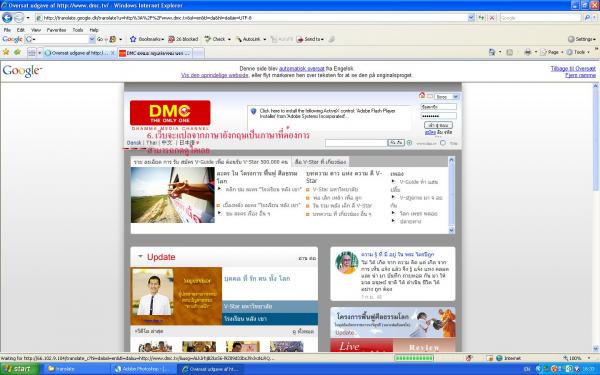The height and width of the screenshot is (375, 600).
Task: Click the '26 blocked' popup blocker button
Action: click(183, 39)
